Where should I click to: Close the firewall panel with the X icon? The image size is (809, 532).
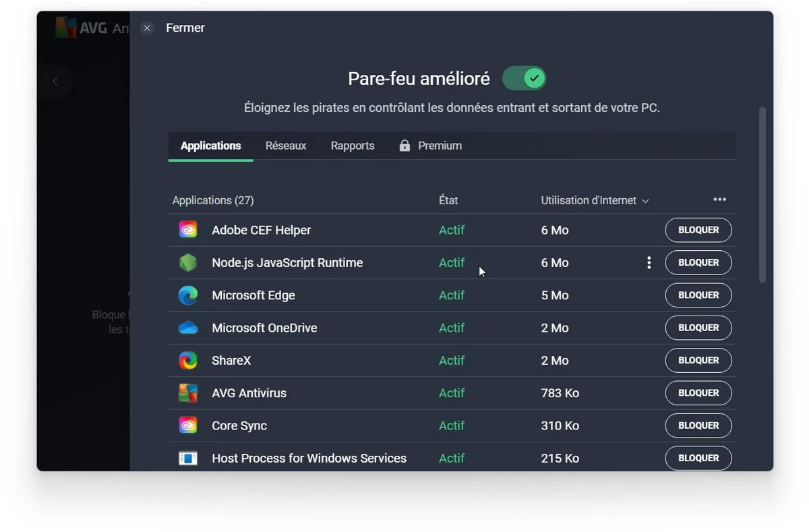point(147,28)
